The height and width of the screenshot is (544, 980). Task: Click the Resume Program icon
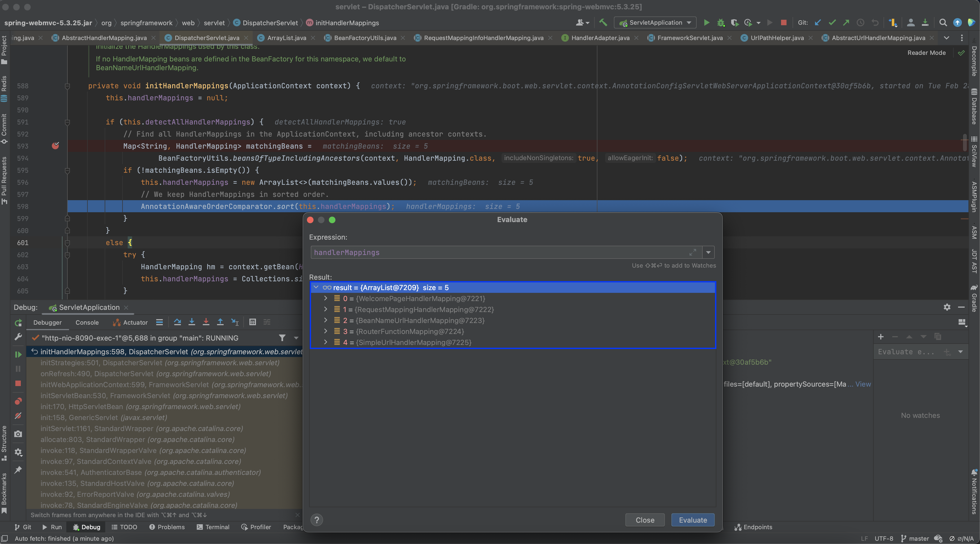(18, 355)
